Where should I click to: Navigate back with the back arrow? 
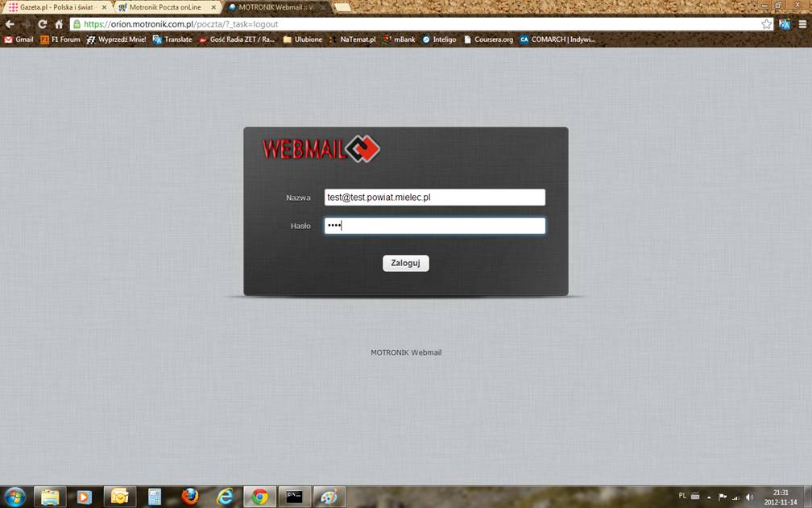click(10, 24)
